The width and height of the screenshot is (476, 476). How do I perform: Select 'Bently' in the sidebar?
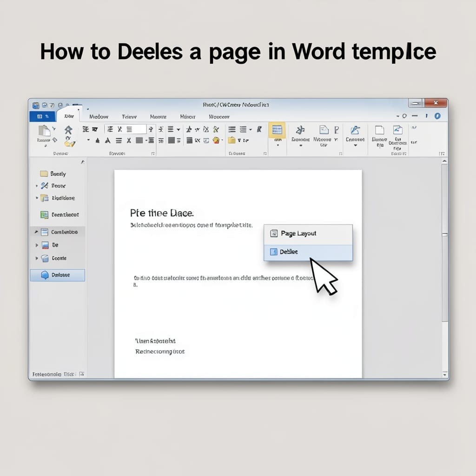58,174
